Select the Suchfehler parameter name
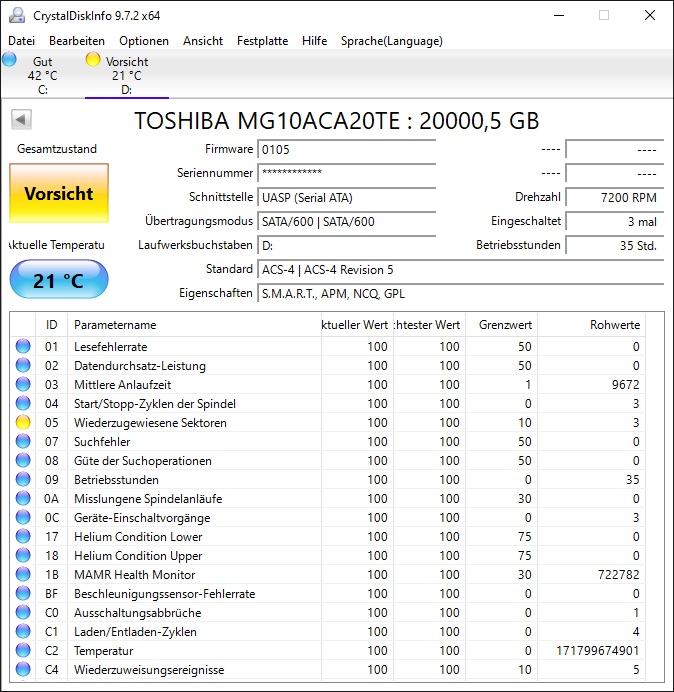This screenshot has height=692, width=674. coord(102,442)
